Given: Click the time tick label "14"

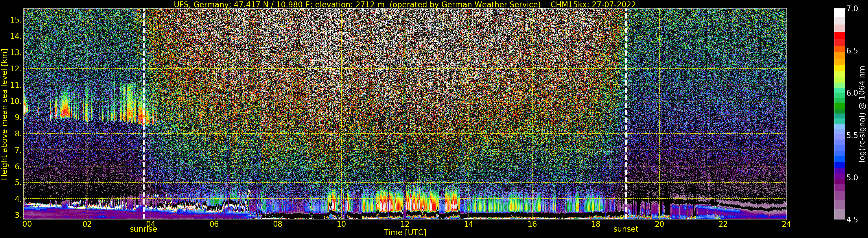Looking at the screenshot, I should (x=468, y=224).
